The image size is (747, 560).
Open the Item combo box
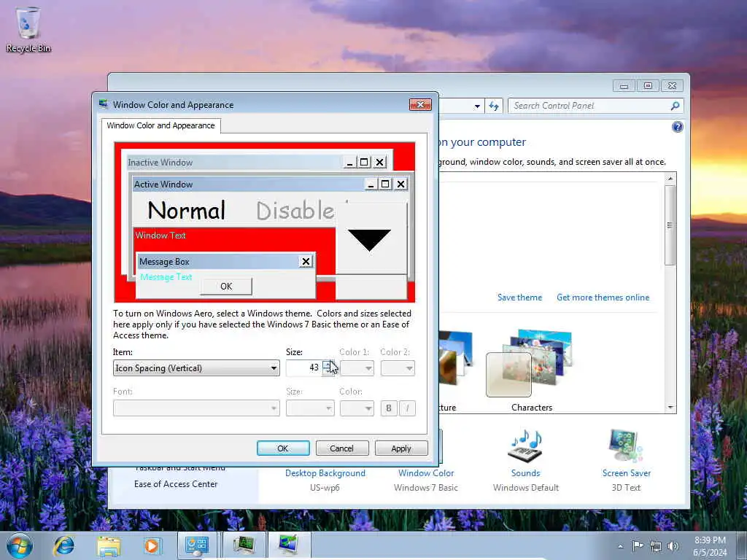pos(196,368)
